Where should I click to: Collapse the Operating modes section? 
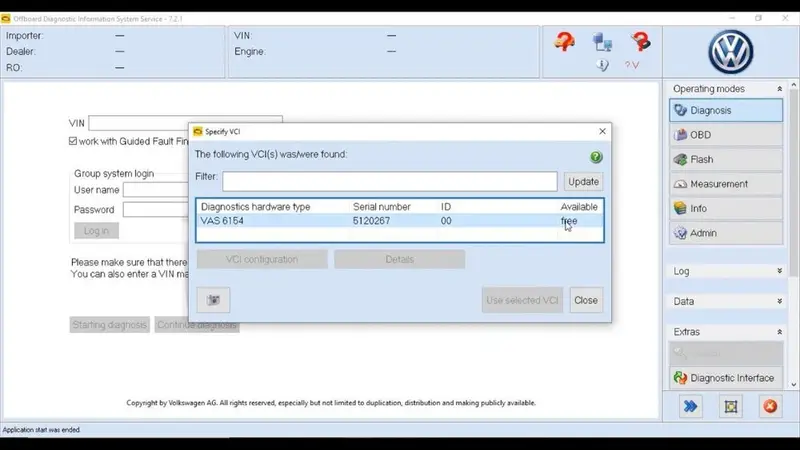pyautogui.click(x=779, y=89)
